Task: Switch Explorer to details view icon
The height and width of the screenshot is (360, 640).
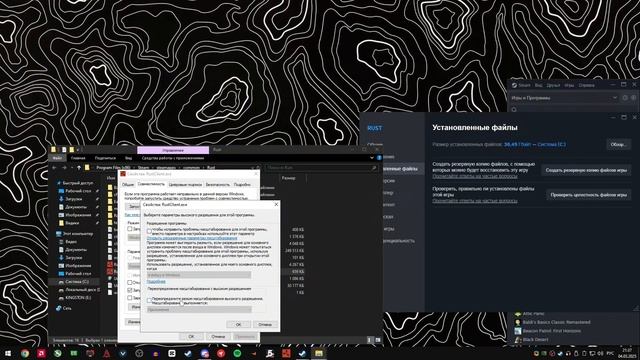Action: [370, 340]
